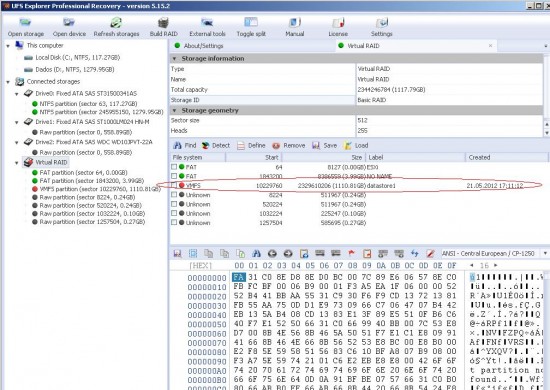This screenshot has height=390, width=550.
Task: Click the binoculars search icon in hex toolbar
Action: click(256, 254)
